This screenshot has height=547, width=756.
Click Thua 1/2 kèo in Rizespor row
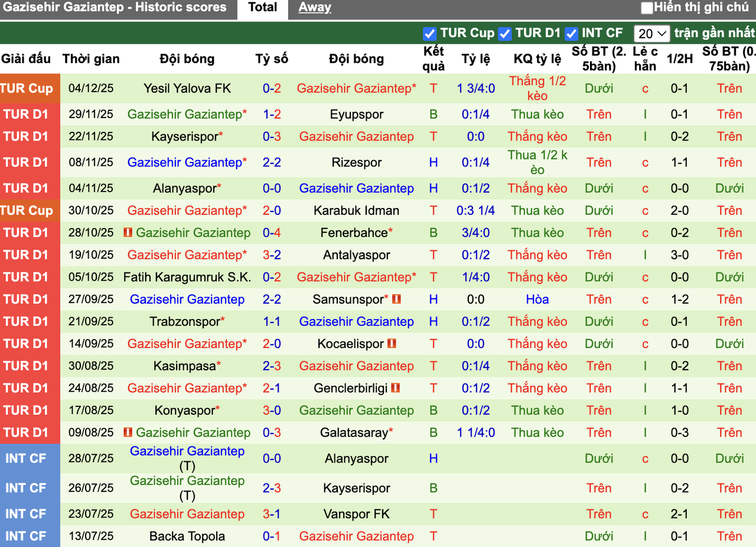pos(537,162)
